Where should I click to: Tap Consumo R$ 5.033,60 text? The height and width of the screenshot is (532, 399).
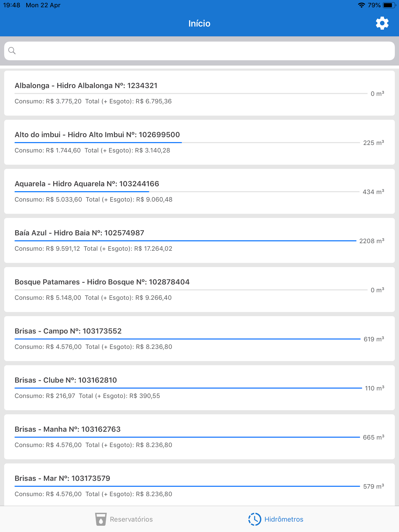click(48, 199)
